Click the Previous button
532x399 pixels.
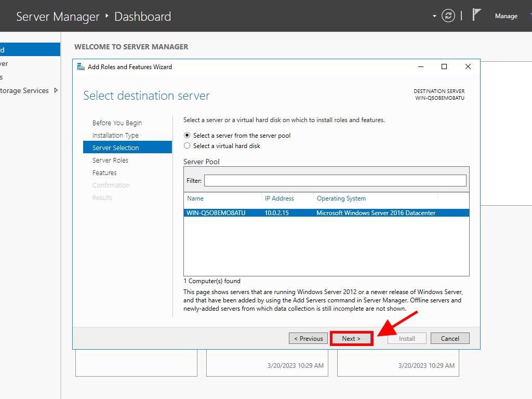click(x=309, y=339)
